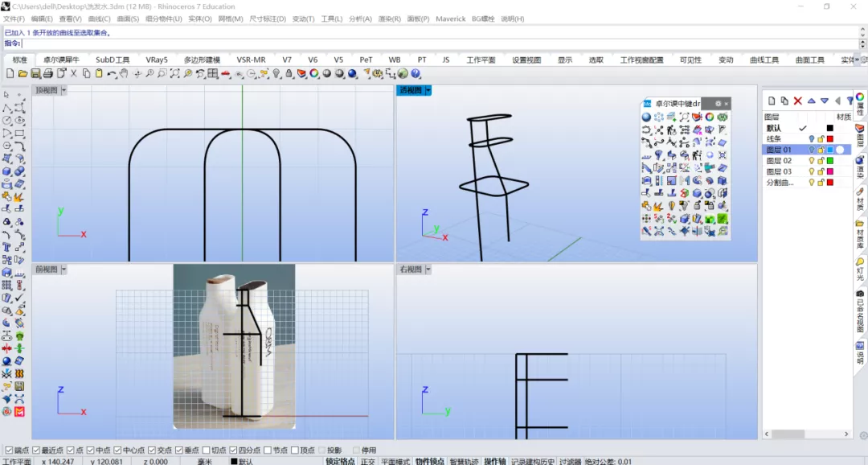
Task: Click the four-viewport layout icon
Action: click(213, 73)
